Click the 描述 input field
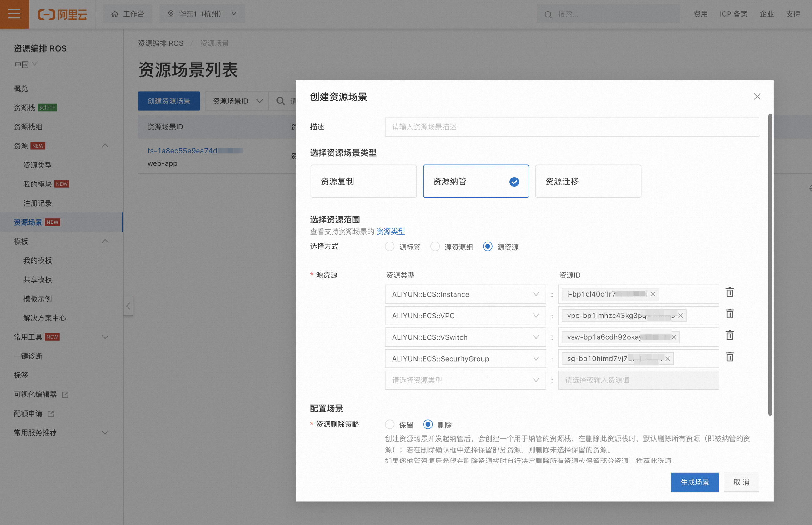Screen dimensions: 812x525 tap(572, 127)
